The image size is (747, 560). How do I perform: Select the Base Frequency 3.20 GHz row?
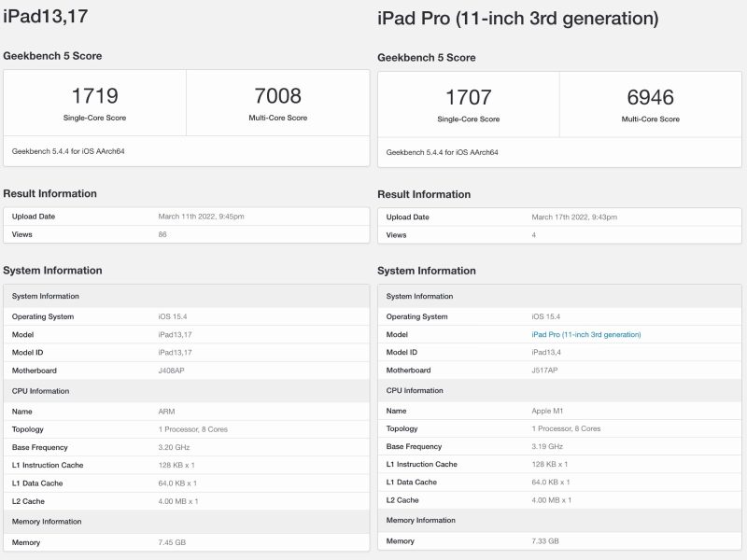[x=187, y=446]
